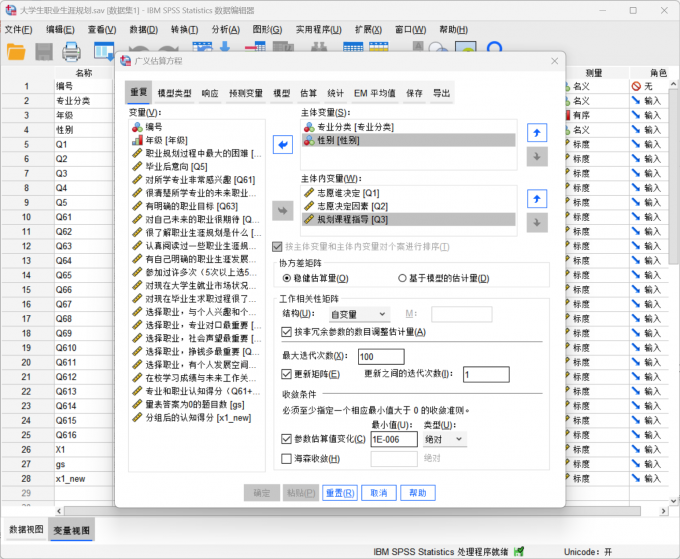The width and height of the screenshot is (680, 559).
Task: Select ordinal icon of 年级 [年级]
Action: pos(137,140)
